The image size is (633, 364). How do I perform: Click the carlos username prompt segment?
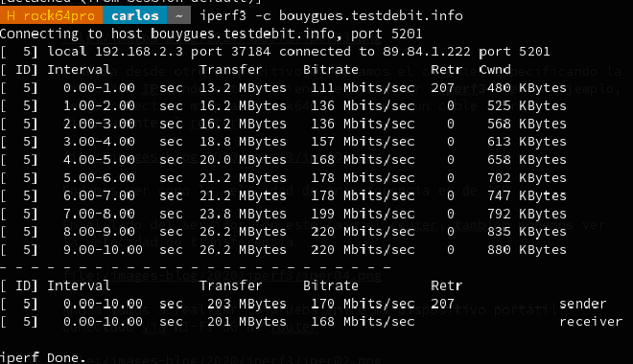tap(135, 15)
